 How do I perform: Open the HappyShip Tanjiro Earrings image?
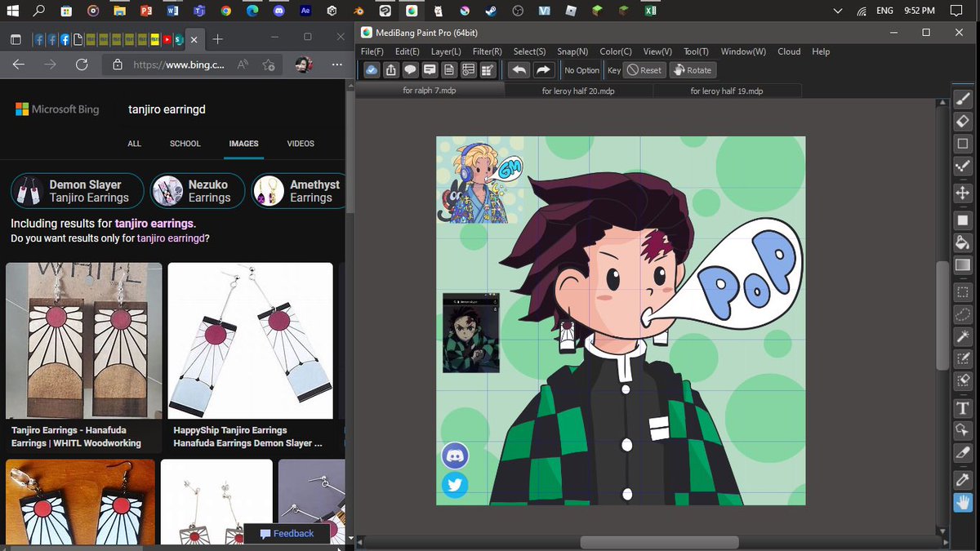(x=250, y=340)
